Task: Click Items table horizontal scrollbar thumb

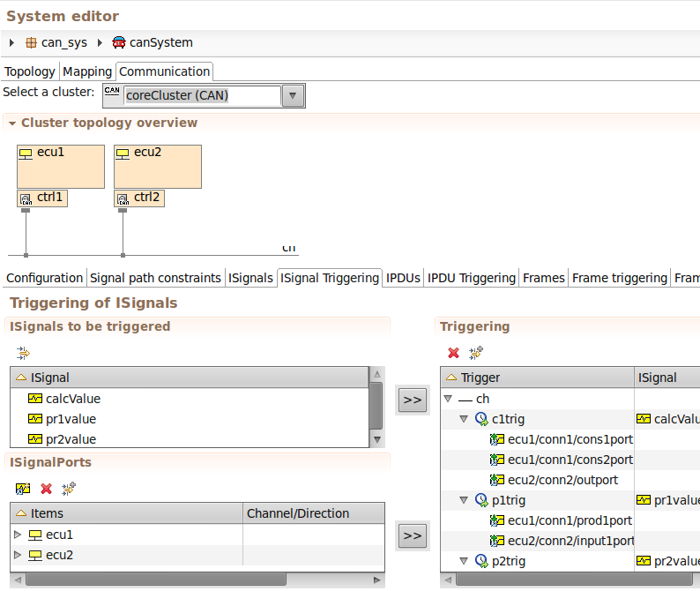Action: click(x=156, y=580)
